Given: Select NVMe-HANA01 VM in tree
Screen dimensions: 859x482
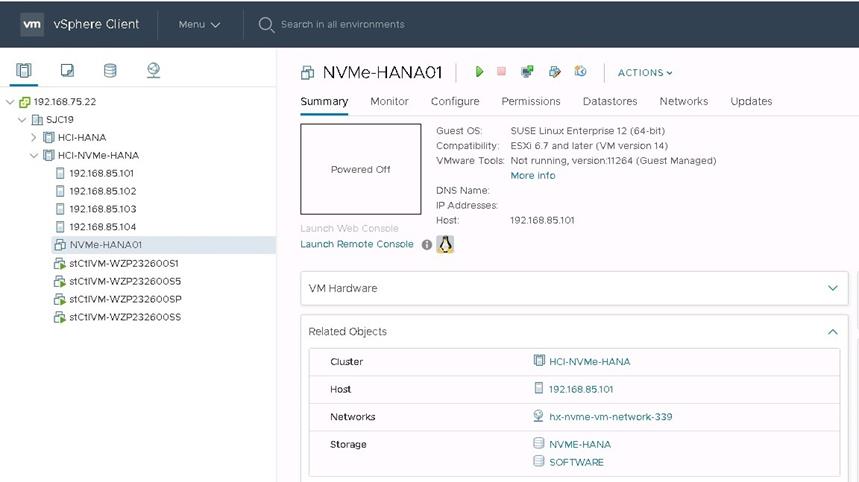Looking at the screenshot, I should pos(106,245).
